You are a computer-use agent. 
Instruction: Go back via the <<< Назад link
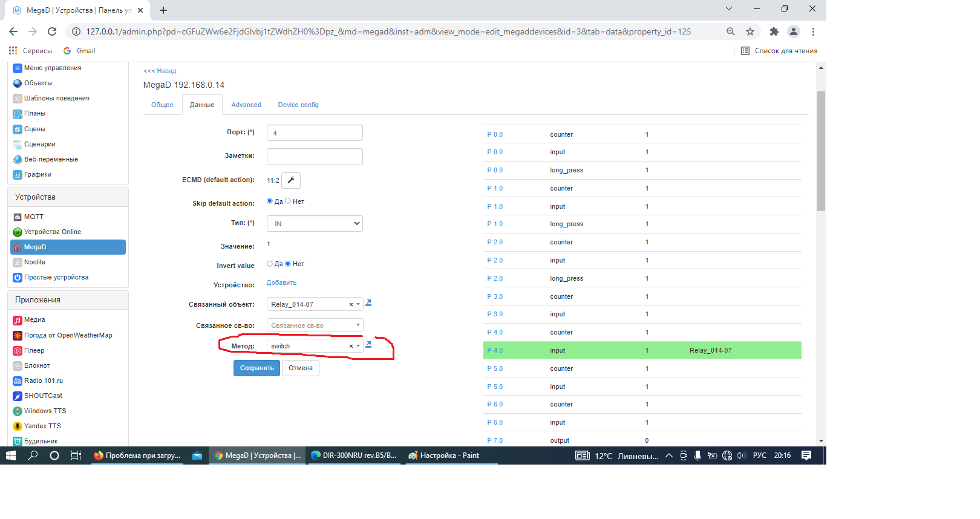(x=160, y=71)
